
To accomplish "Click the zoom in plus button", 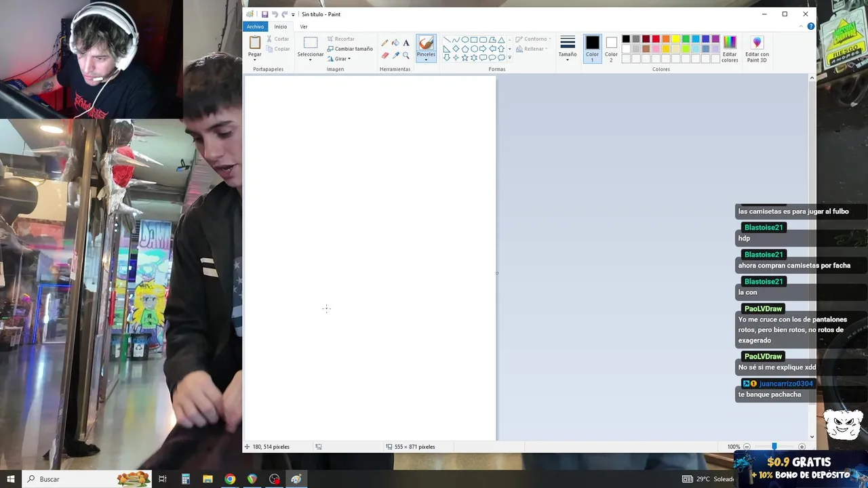I will (802, 447).
